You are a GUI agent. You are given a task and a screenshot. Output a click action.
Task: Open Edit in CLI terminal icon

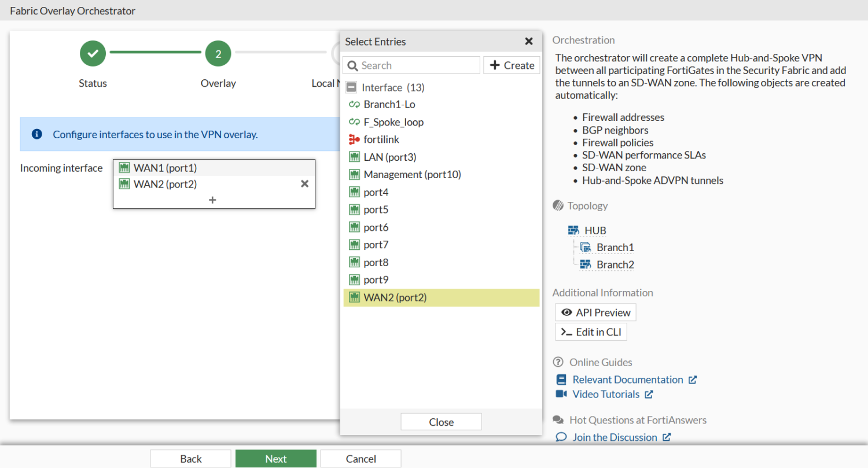click(x=565, y=331)
